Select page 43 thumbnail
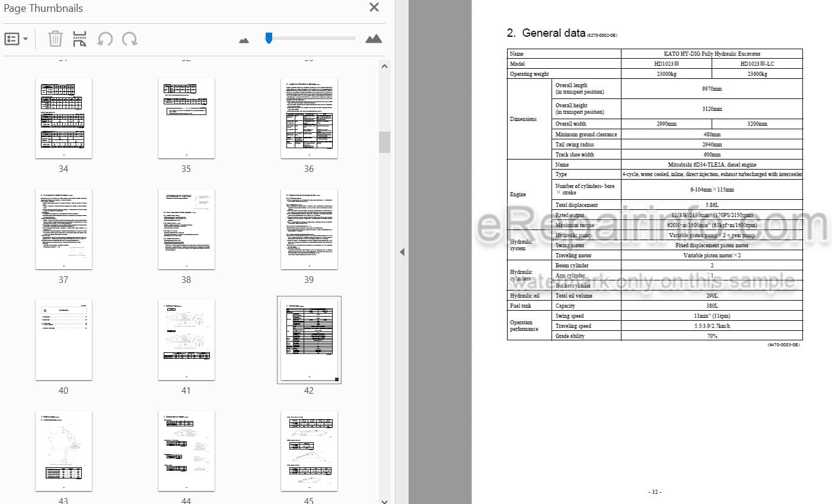 point(63,451)
